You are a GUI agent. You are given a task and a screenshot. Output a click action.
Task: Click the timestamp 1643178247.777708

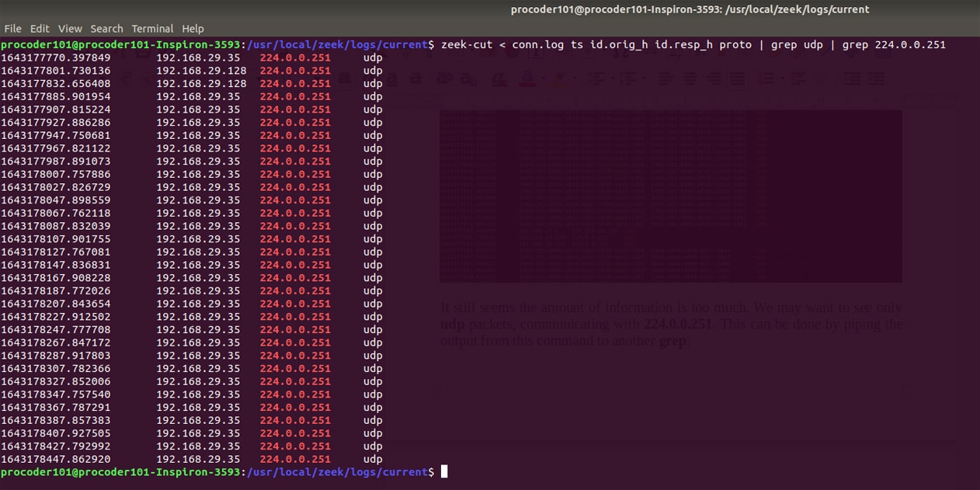tap(56, 329)
